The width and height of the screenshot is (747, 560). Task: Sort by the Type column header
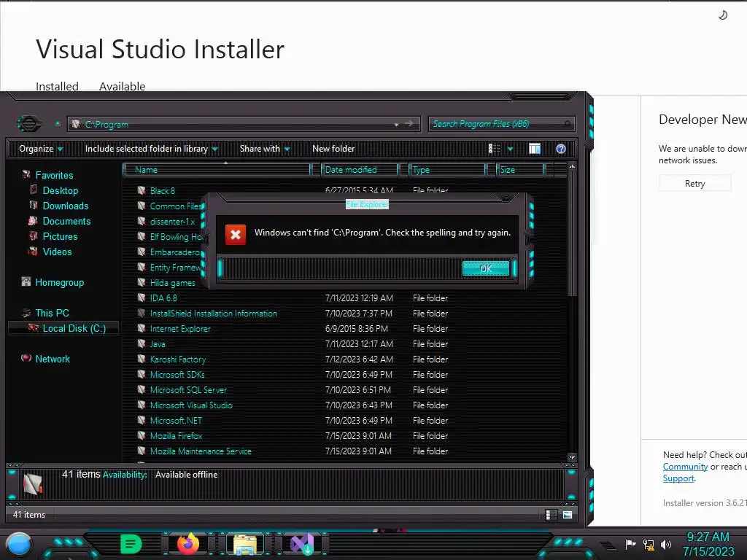(447, 169)
